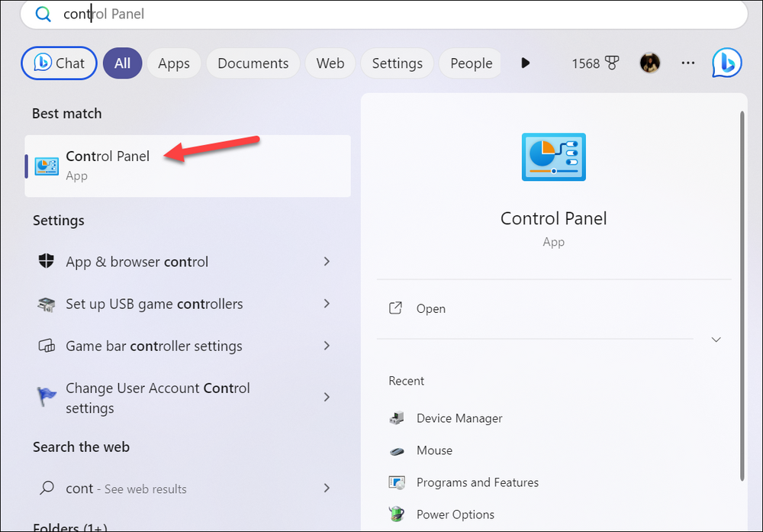
Task: Open cont - See web results
Action: coord(188,488)
